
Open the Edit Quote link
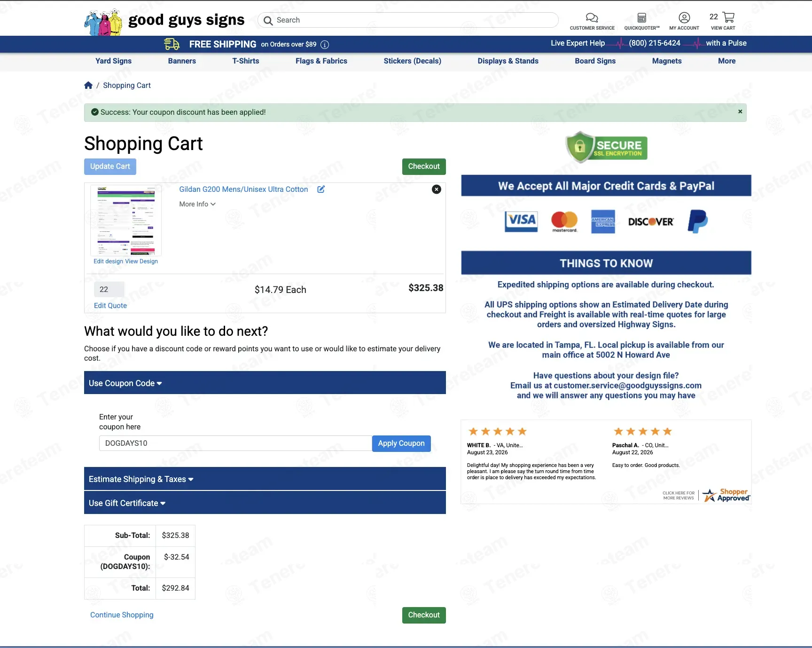(110, 306)
